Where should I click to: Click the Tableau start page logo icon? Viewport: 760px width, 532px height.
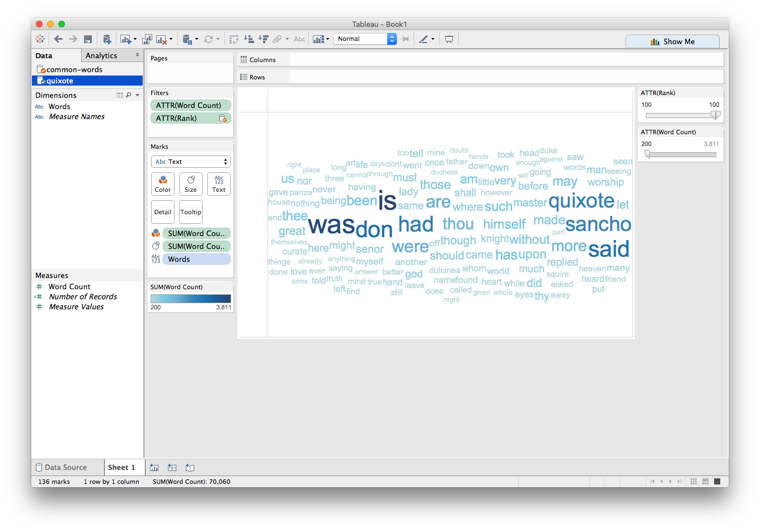[40, 39]
